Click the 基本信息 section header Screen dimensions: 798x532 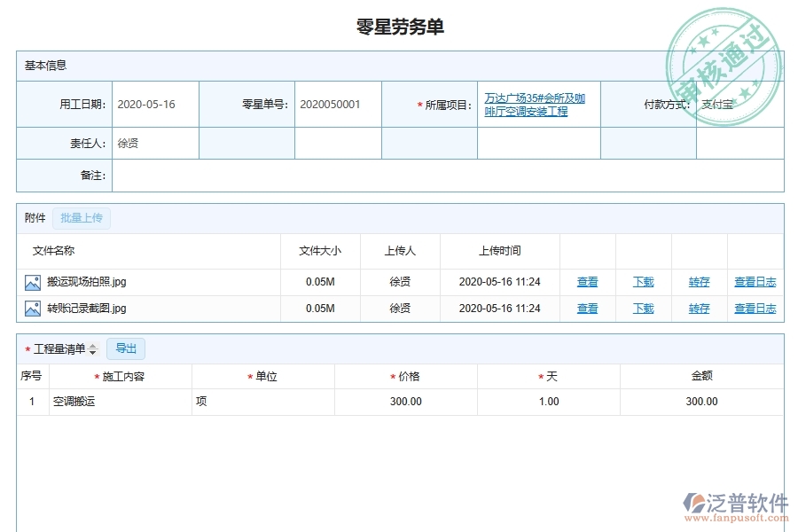click(x=44, y=63)
